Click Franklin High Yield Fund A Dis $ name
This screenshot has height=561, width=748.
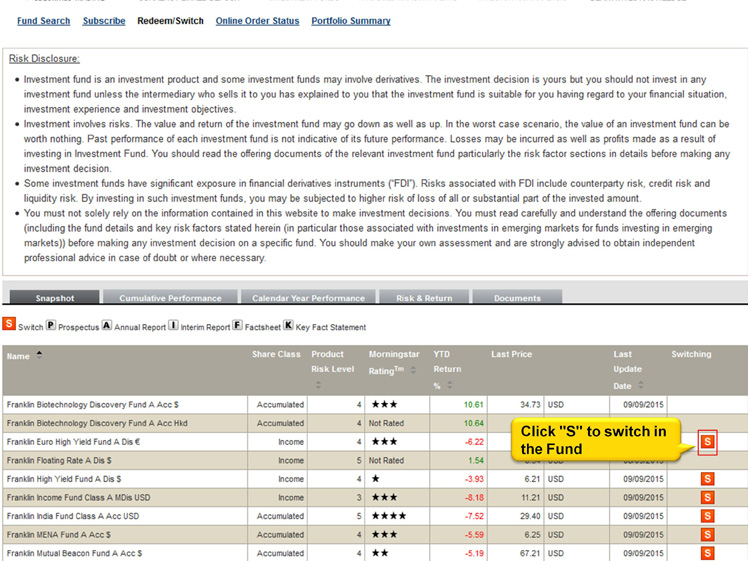64,479
